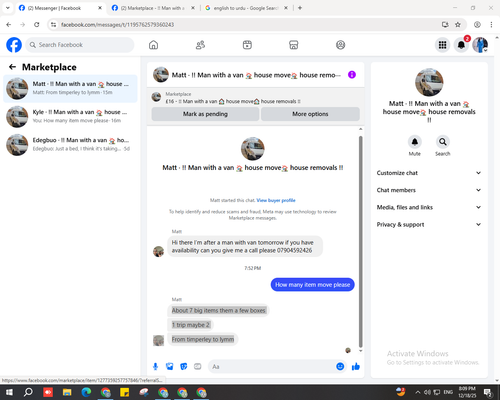
Task: Open the Groups icon in top navigation
Action: click(340, 45)
